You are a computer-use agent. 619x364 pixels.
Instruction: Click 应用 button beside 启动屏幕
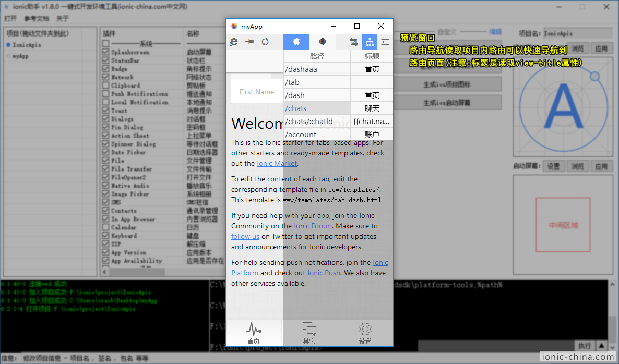tap(601, 166)
